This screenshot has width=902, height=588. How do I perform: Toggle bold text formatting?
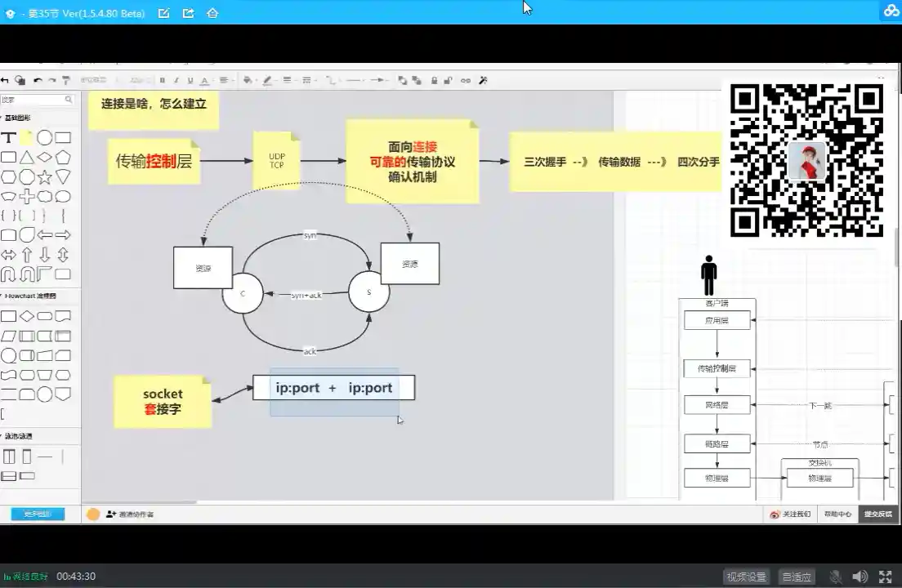[x=163, y=81]
